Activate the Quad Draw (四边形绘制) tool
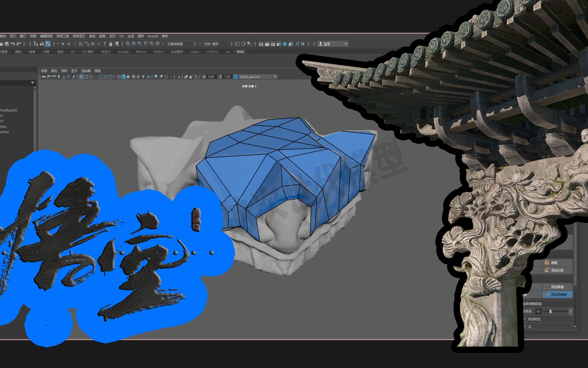The width and height of the screenshot is (588, 368). coord(558,295)
